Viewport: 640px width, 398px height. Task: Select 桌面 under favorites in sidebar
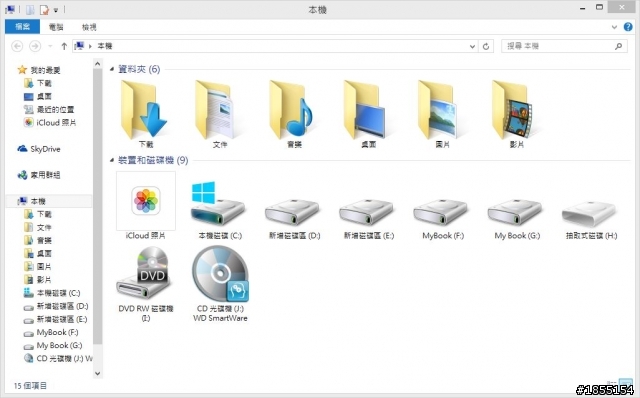(x=44, y=96)
